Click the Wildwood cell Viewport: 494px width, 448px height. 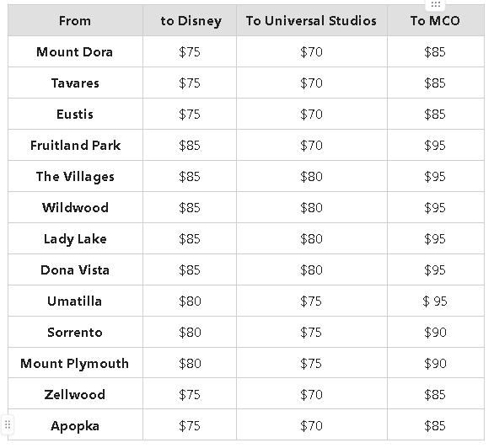[75, 207]
